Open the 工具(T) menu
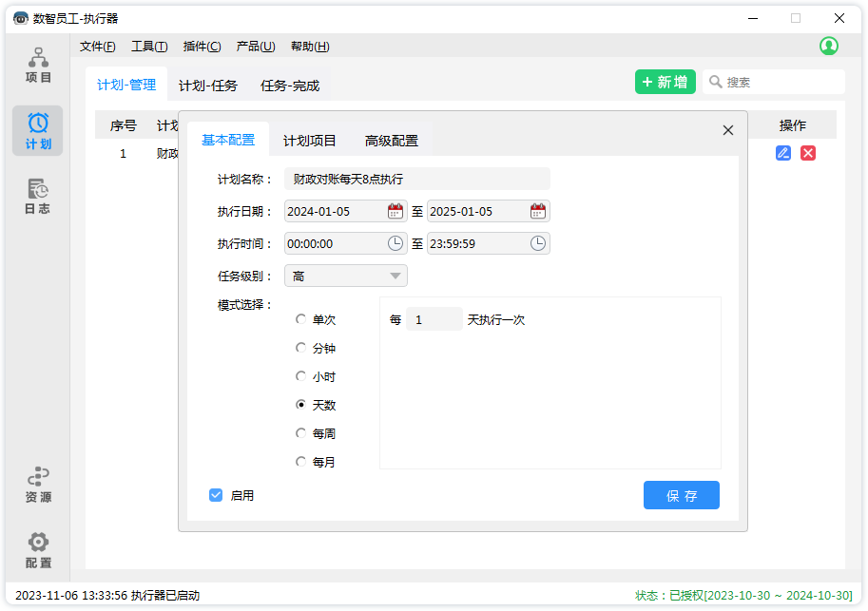Screen dimensions: 868x611 coord(149,47)
